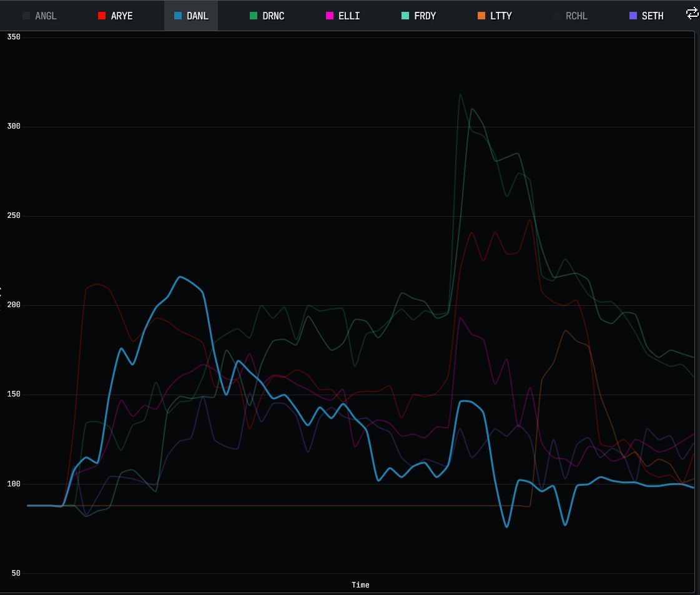Click the 150 y-axis tick label
This screenshot has width=700, height=595.
[14, 394]
